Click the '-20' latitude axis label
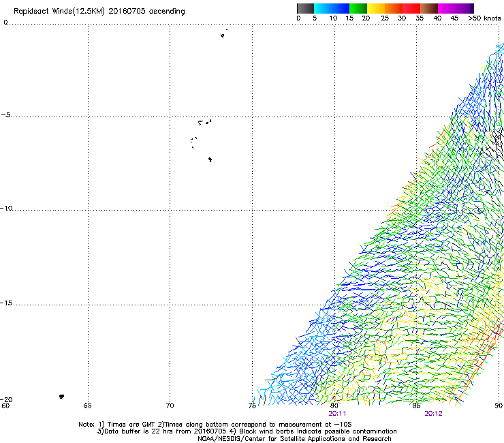 point(6,399)
